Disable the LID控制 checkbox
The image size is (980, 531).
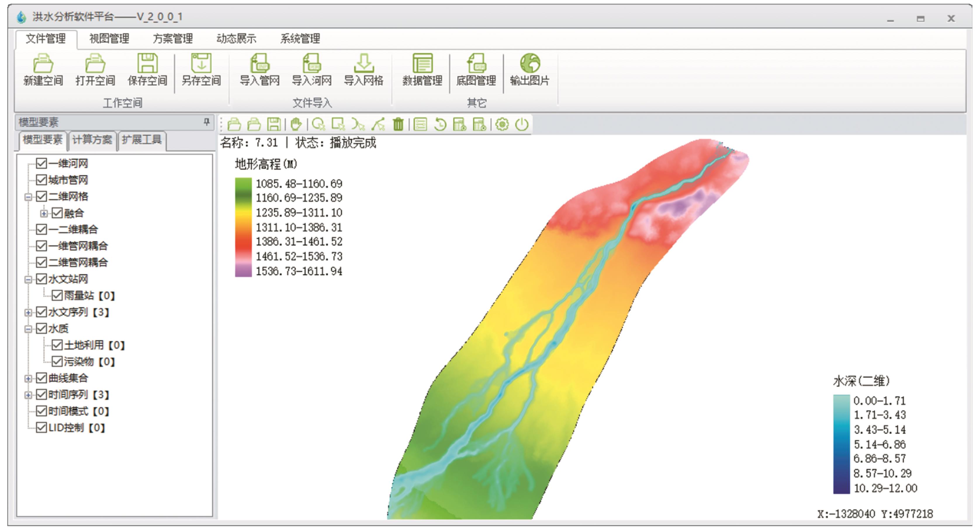[41, 428]
